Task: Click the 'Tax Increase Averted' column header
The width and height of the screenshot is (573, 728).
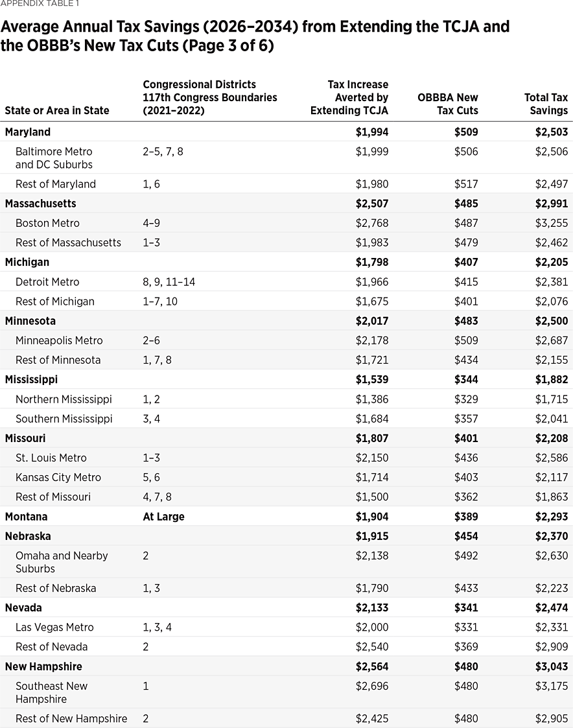Action: pyautogui.click(x=349, y=97)
